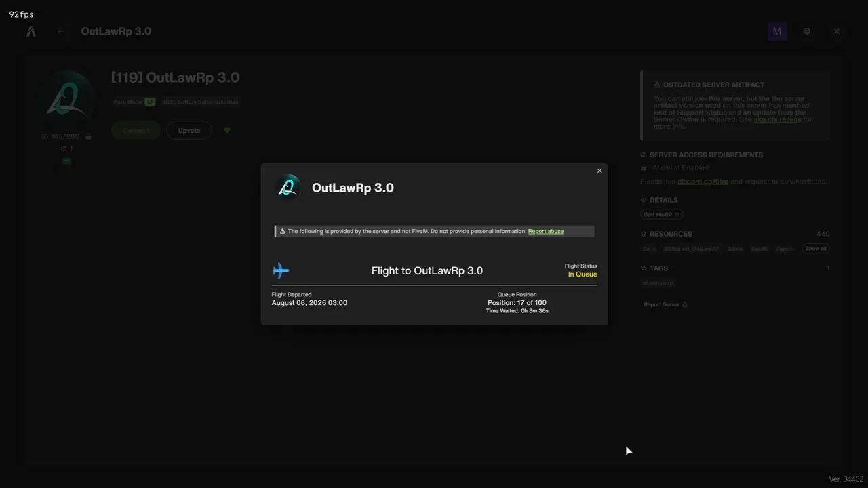Click the outlaw rp tag chip
The height and width of the screenshot is (488, 868).
click(x=658, y=283)
